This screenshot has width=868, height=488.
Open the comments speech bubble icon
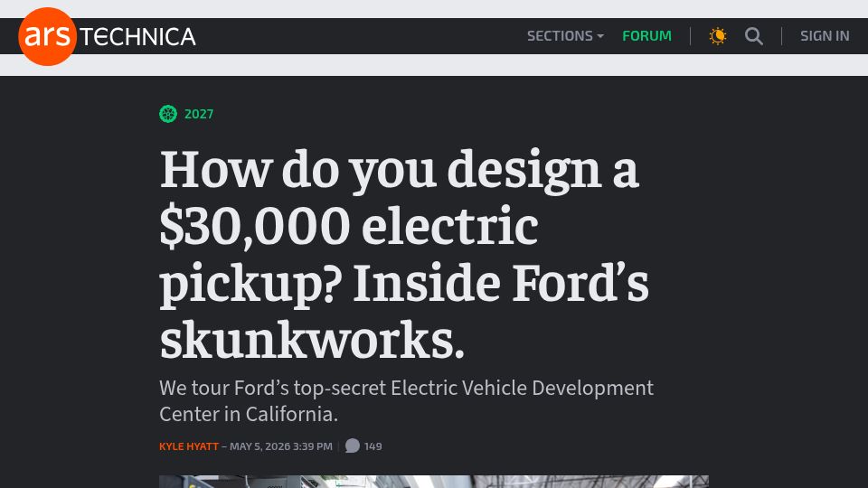coord(352,446)
